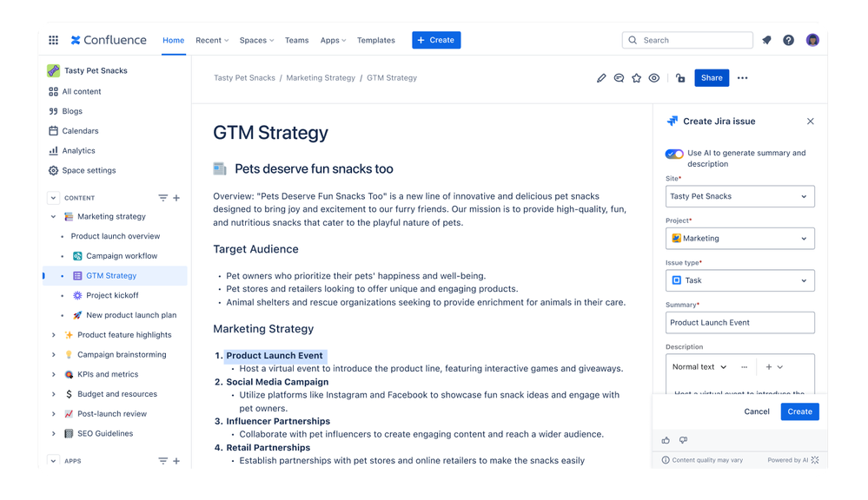The height and width of the screenshot is (500, 868).
Task: Disable the AI summary and description toggle
Action: tap(673, 153)
